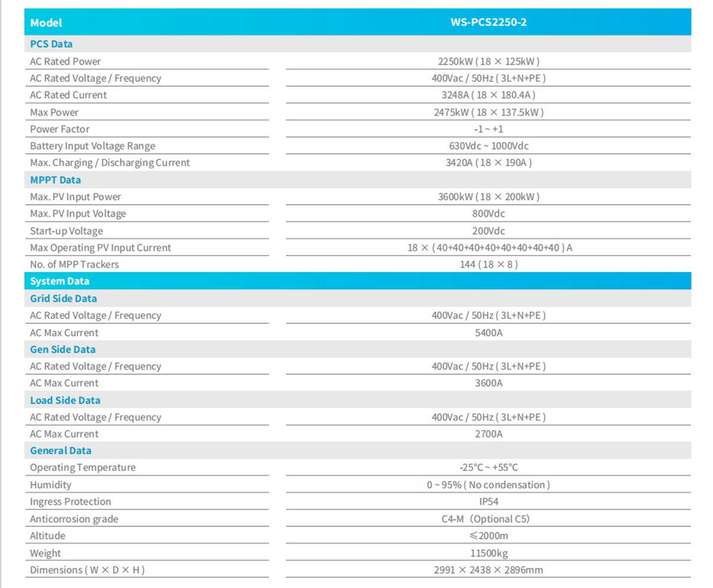Select the Dimensions value 2991 × 2438 × 2896mm
Image resolution: width=713 pixels, height=588 pixels.
(488, 570)
